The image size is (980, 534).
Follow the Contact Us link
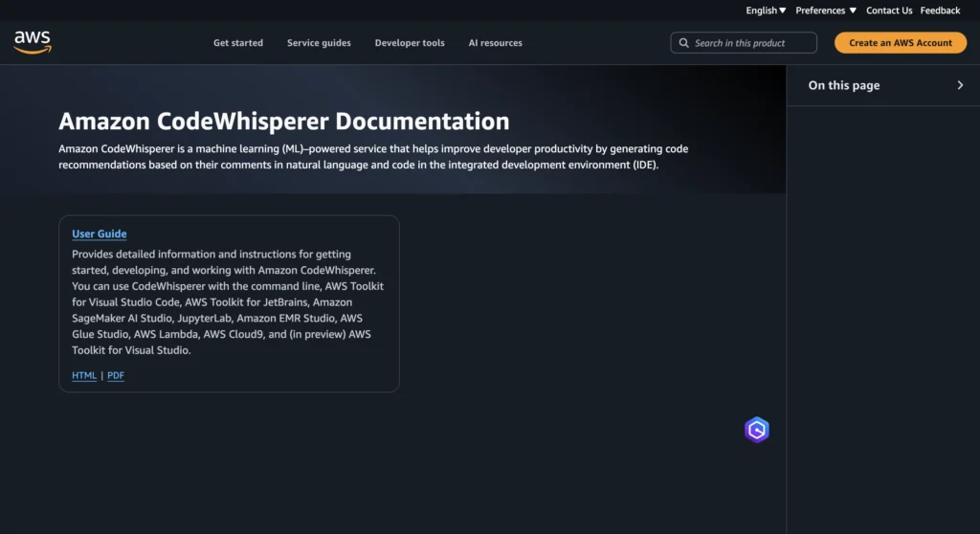(x=889, y=10)
